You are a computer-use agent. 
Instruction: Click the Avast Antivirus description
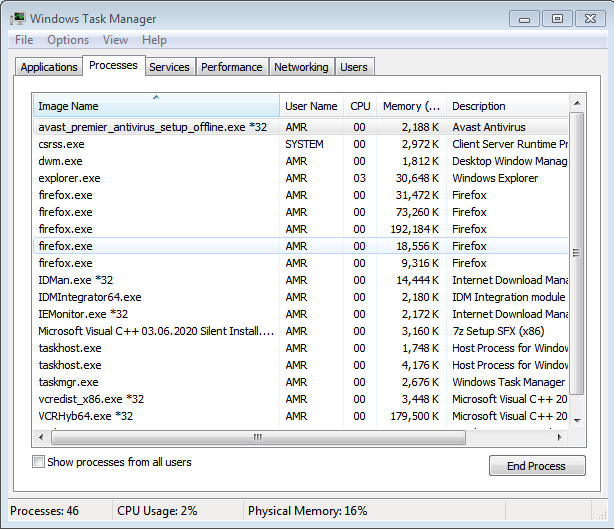489,127
